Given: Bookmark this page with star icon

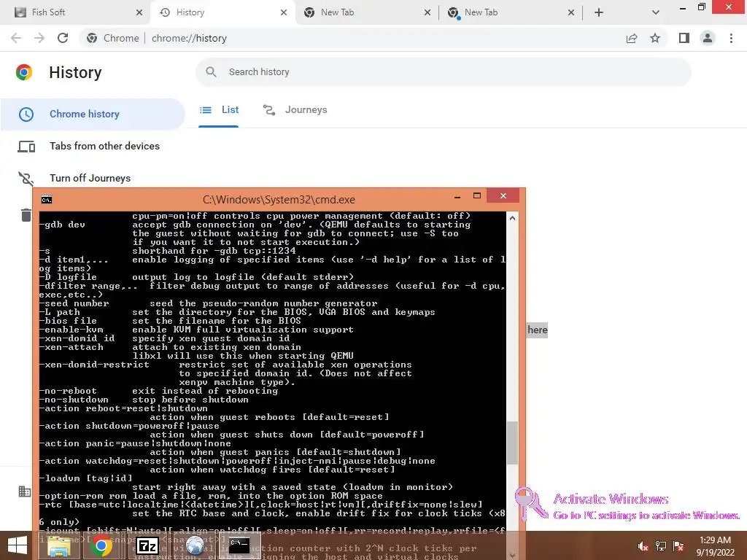Looking at the screenshot, I should (655, 38).
